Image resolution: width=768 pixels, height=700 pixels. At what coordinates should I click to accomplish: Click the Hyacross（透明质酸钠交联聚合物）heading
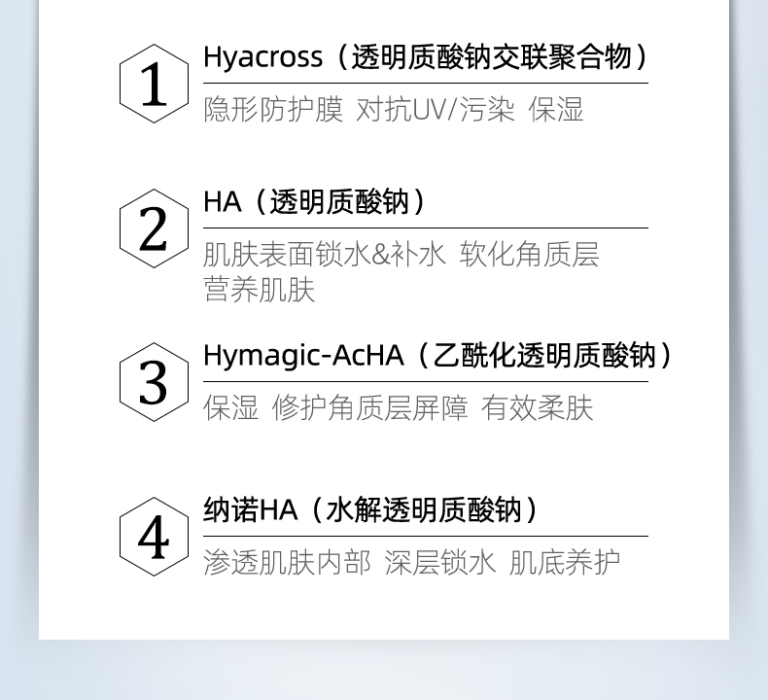pos(425,57)
